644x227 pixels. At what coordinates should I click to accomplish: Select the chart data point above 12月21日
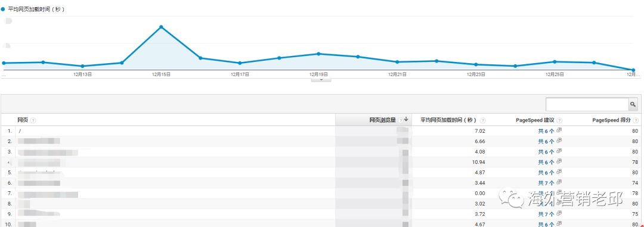[397, 62]
